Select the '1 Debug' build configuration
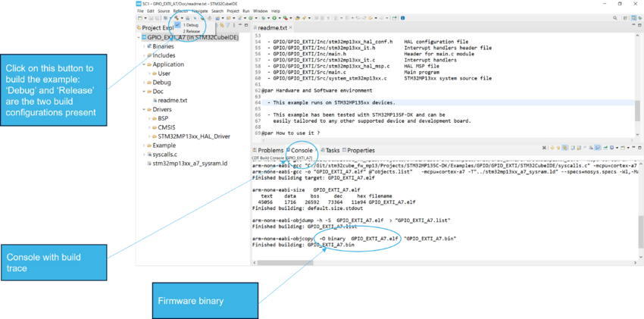The image size is (644, 319). [191, 25]
